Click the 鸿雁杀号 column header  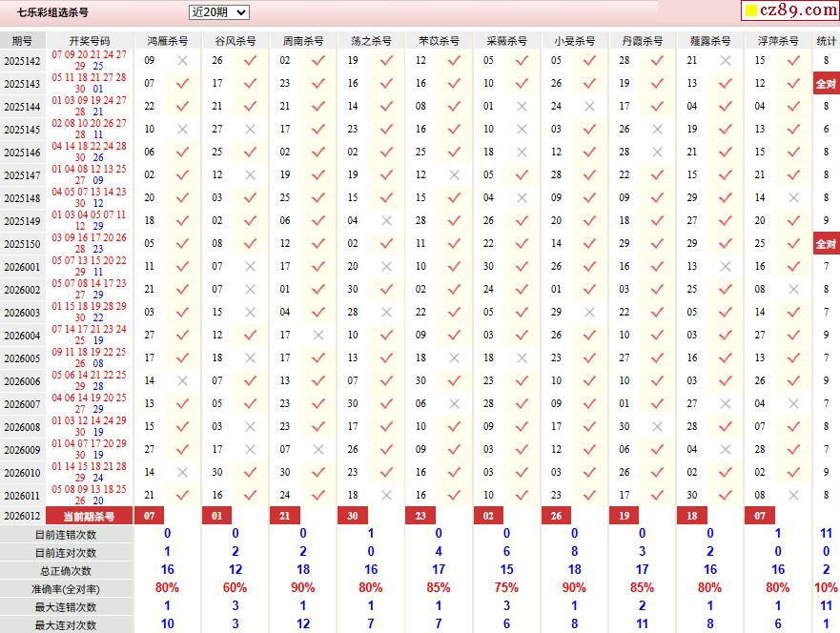(x=168, y=41)
